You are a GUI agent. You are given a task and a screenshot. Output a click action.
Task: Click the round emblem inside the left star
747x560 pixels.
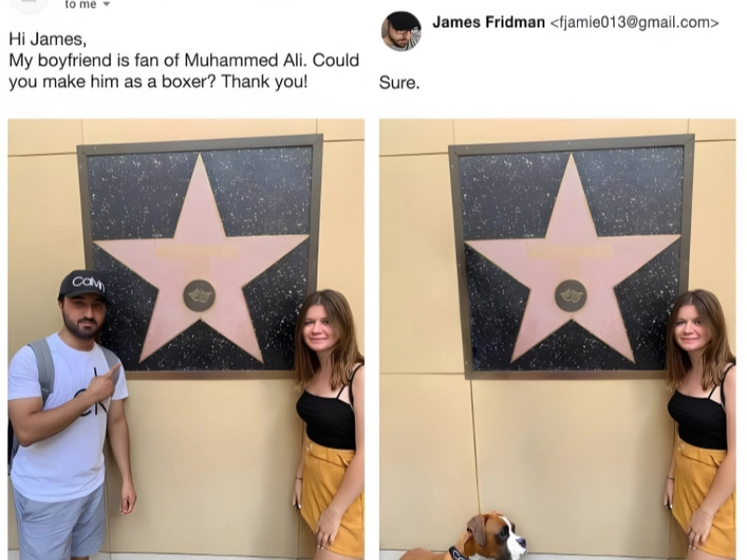click(199, 296)
